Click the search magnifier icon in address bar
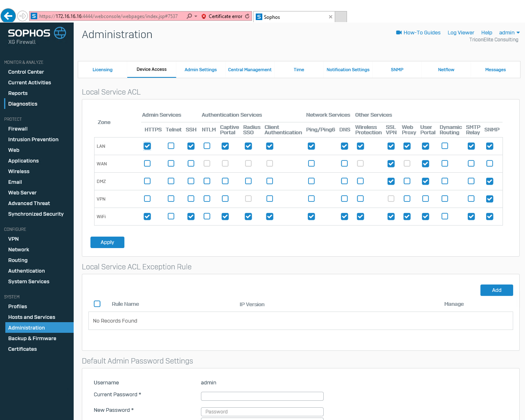The width and height of the screenshot is (525, 420). [x=189, y=16]
